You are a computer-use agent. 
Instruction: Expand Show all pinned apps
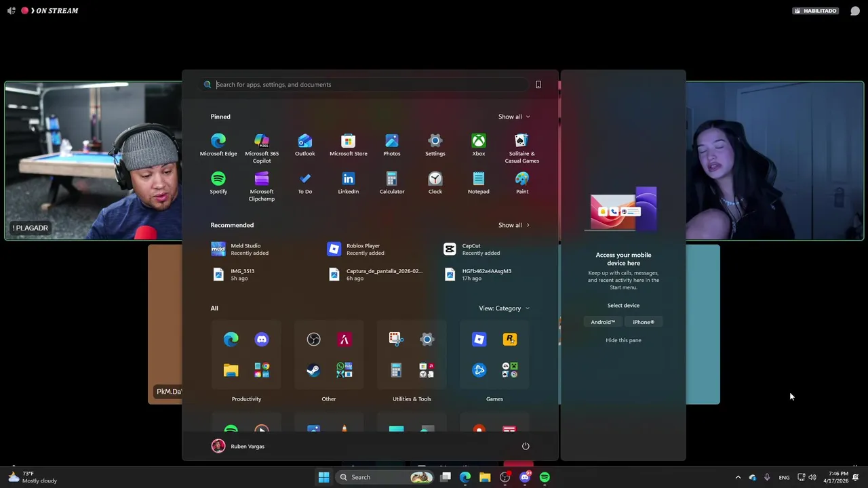coord(514,117)
